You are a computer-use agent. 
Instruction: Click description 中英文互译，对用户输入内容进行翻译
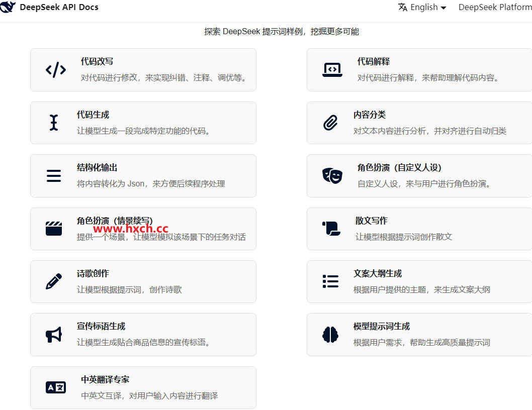click(x=149, y=396)
